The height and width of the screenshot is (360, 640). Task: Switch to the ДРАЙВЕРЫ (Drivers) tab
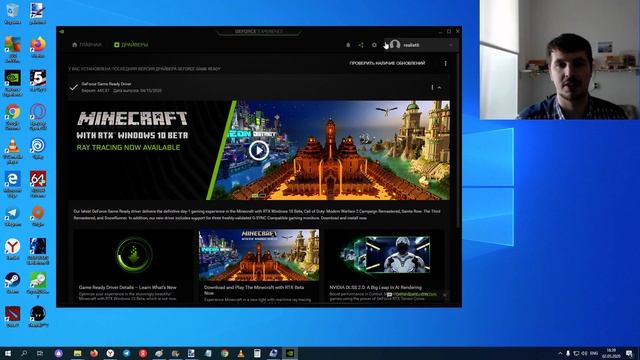(x=131, y=45)
